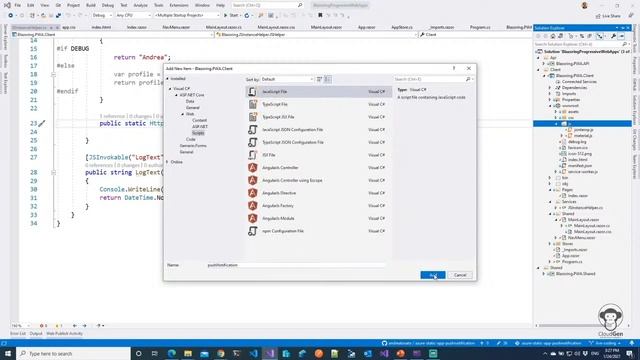This screenshot has width=640, height=360.
Task: Click the Windows Start button
Action: click(8, 353)
